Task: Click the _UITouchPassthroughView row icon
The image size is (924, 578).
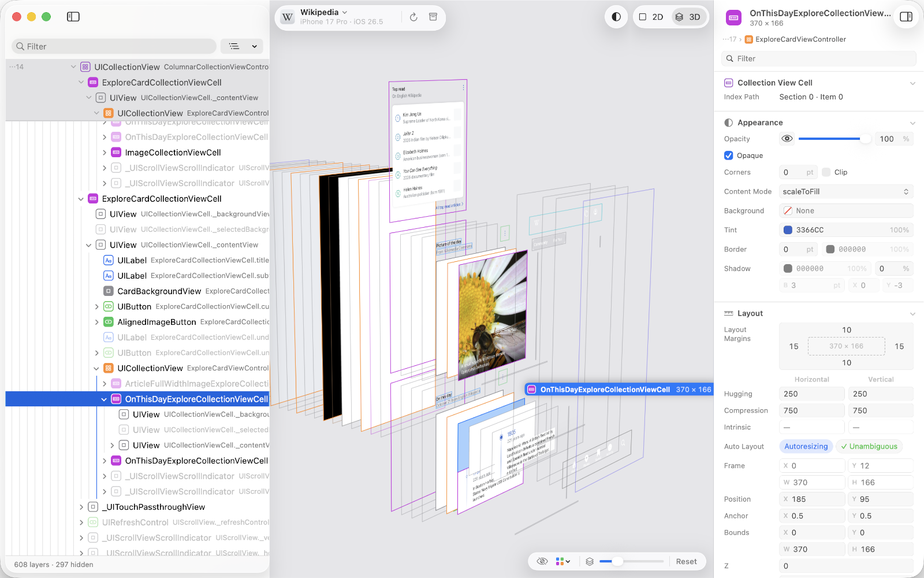Action: click(93, 507)
